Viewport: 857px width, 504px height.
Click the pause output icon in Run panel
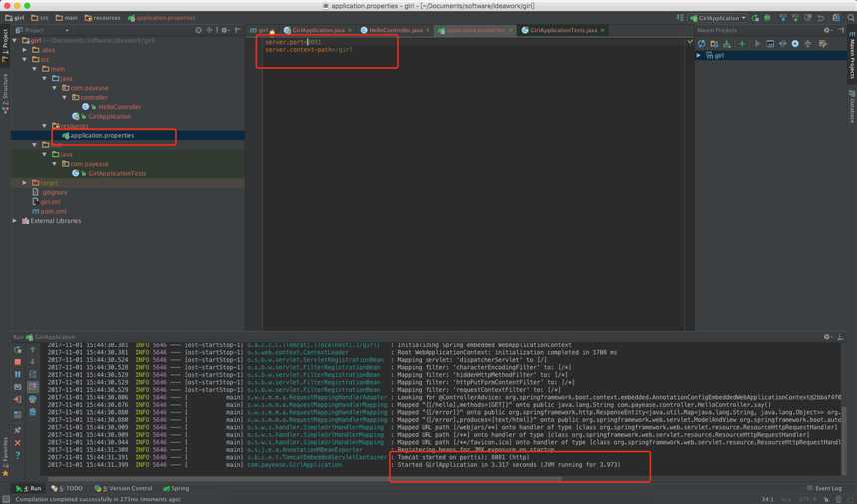coord(18,374)
